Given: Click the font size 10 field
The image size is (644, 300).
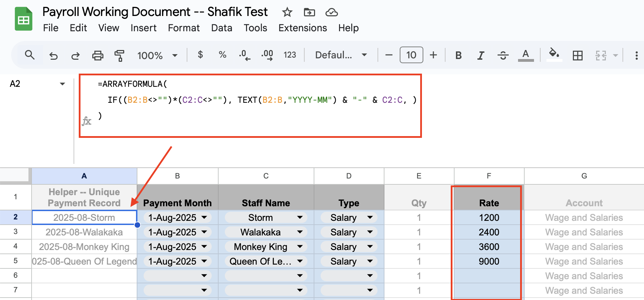Looking at the screenshot, I should pyautogui.click(x=411, y=55).
